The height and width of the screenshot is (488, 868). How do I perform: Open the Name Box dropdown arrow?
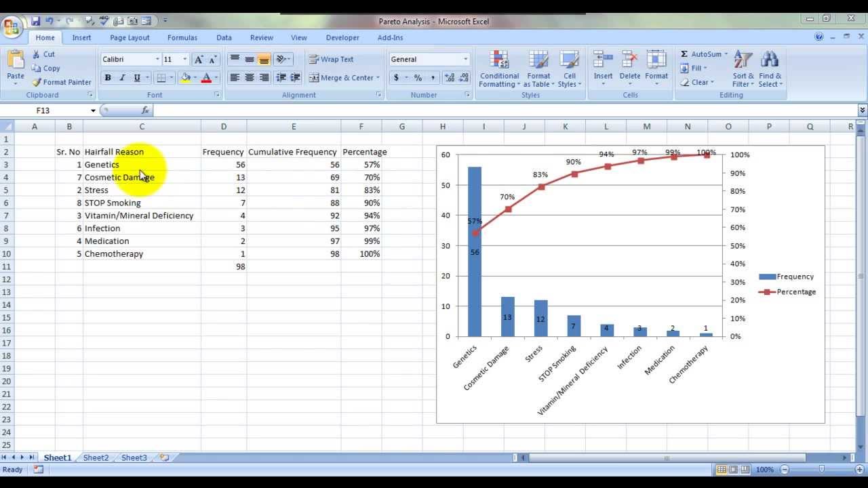pos(93,110)
